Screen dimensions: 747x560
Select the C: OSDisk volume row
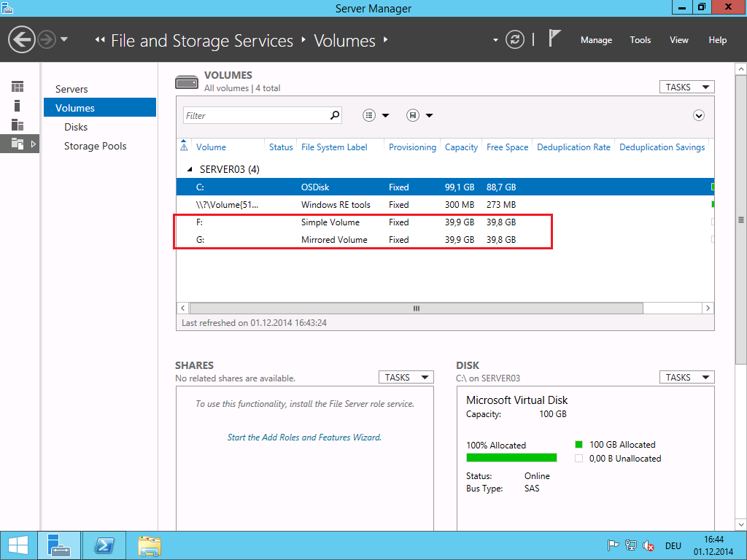tap(445, 187)
